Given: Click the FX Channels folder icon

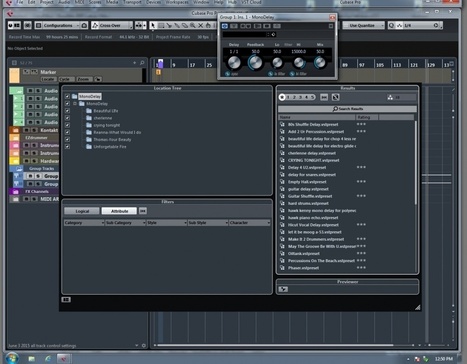Looking at the screenshot, I should (x=15, y=192).
